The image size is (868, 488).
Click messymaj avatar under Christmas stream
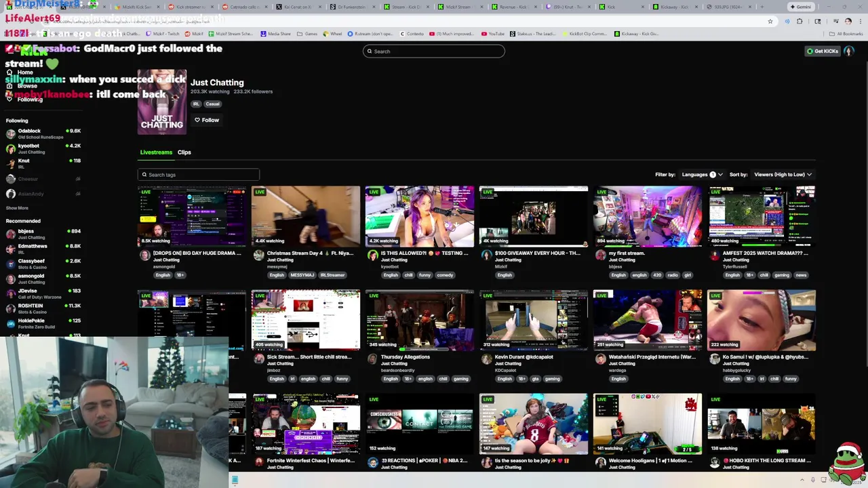[x=259, y=256]
